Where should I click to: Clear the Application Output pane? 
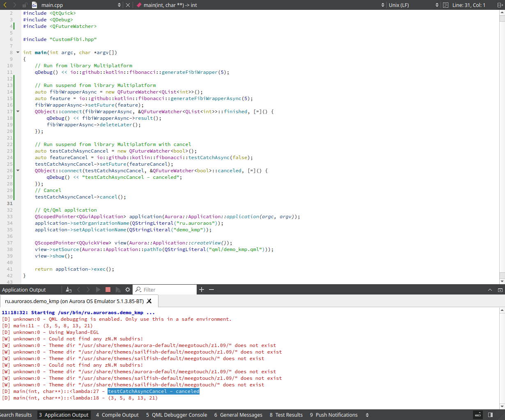[x=69, y=290]
